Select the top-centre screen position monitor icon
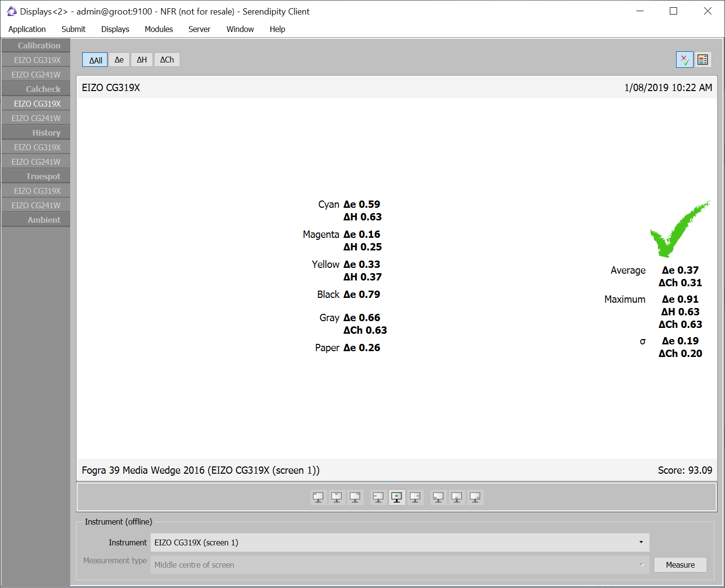Viewport: 725px width, 588px height. (x=337, y=497)
